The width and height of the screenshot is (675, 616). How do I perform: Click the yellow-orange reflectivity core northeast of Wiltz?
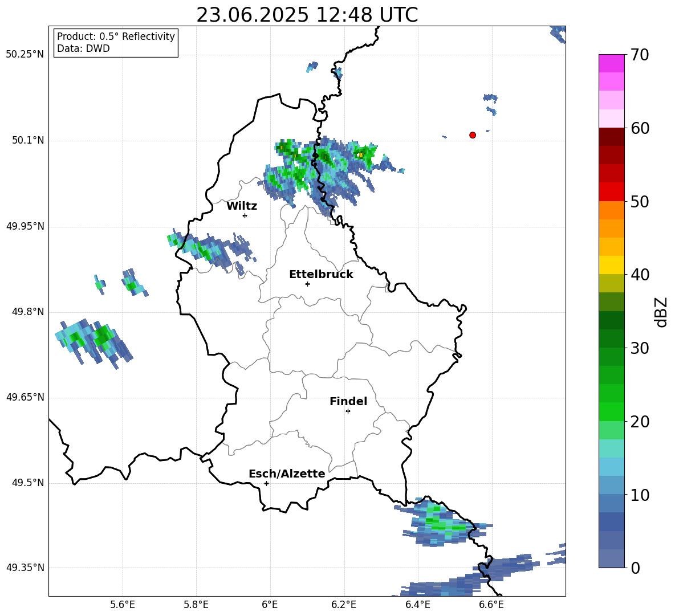[x=360, y=155]
